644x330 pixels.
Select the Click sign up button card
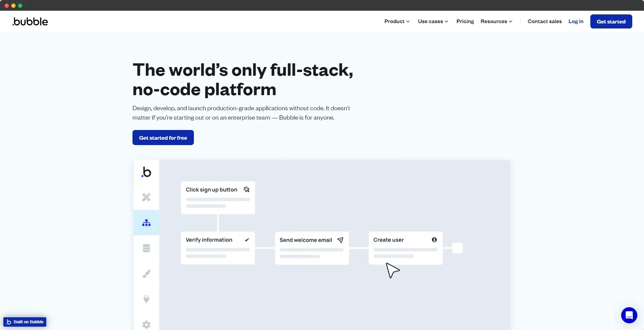[x=218, y=198]
